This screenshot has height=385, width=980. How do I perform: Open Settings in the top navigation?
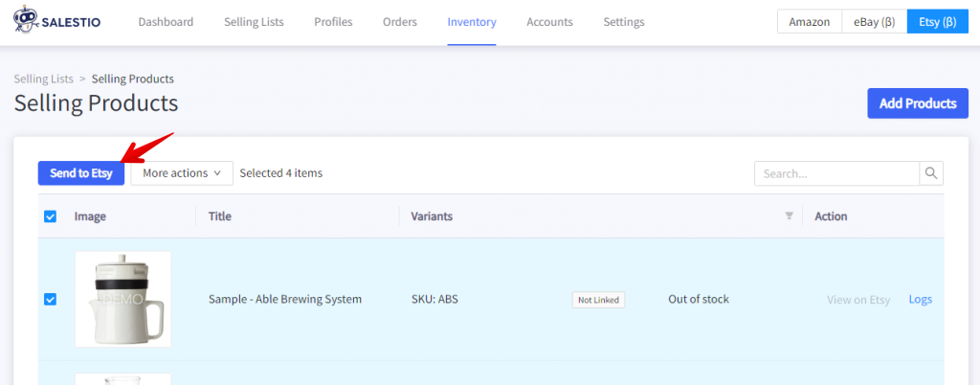624,22
